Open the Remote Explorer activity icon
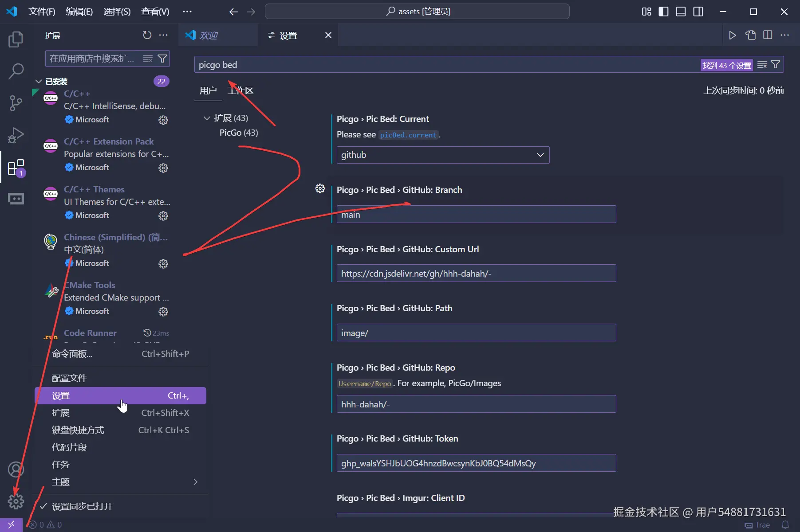 tap(16, 199)
